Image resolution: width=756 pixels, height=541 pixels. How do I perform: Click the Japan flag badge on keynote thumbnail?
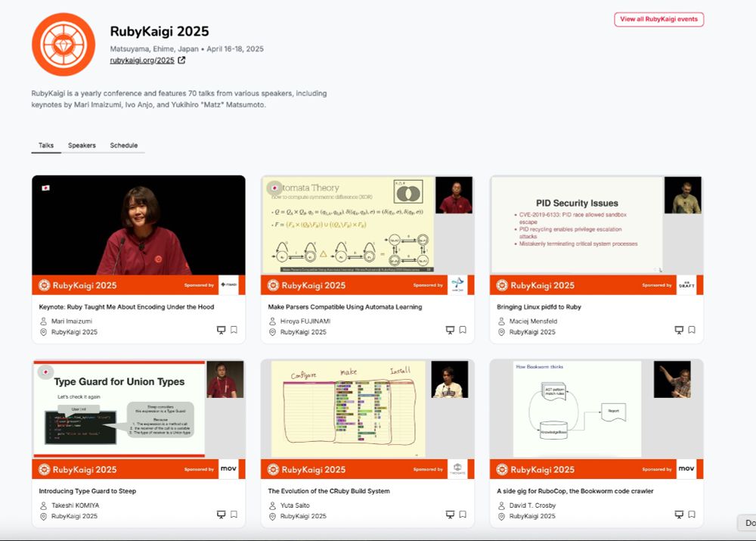(46, 188)
